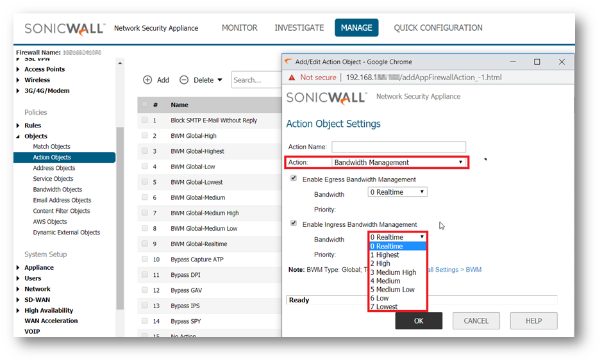
Task: Click the left navigation scrollbar up arrow
Action: (120, 63)
